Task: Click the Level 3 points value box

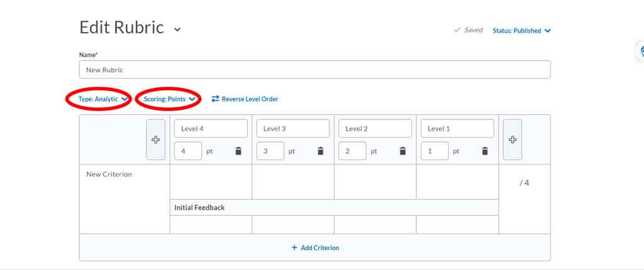Action: [270, 151]
